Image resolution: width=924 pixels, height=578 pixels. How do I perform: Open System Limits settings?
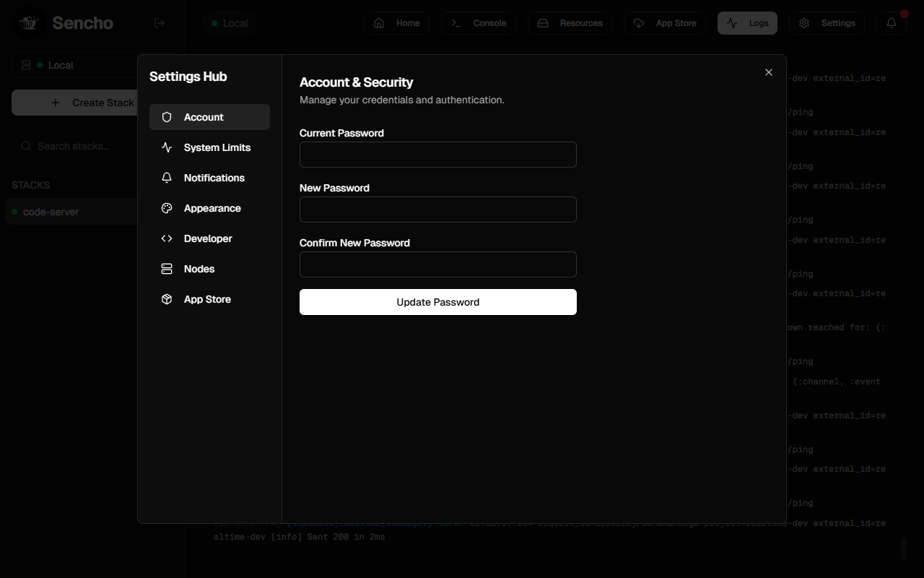(x=209, y=147)
